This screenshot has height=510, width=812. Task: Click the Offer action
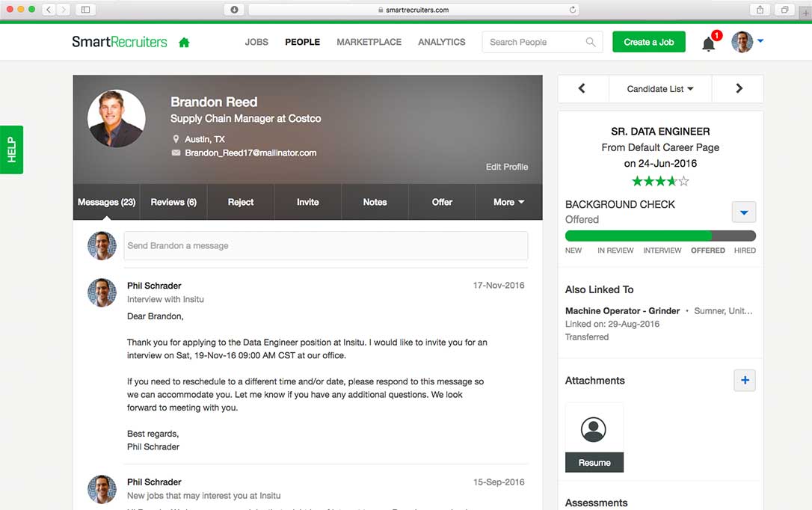click(442, 202)
